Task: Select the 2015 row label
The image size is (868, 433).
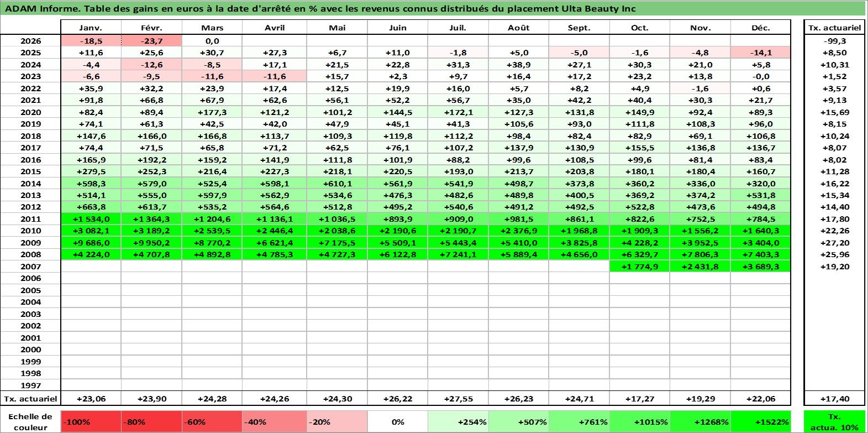Action: click(x=30, y=171)
